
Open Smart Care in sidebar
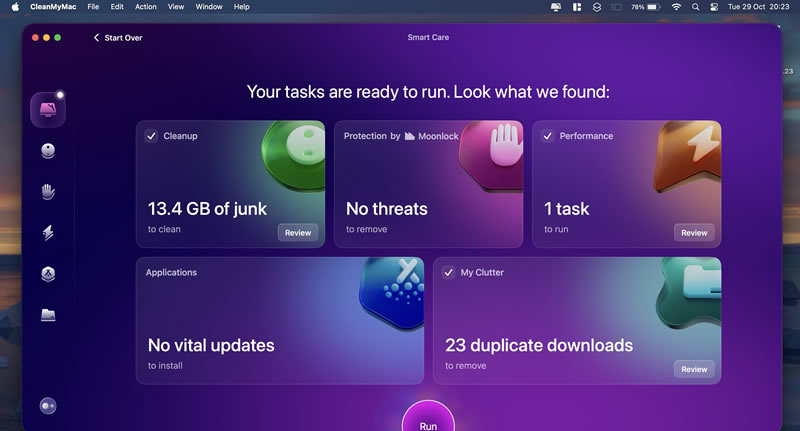click(48, 110)
